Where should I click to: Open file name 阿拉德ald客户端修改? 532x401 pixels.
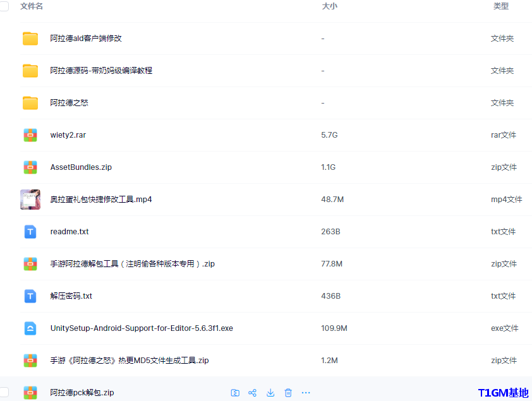coord(86,39)
